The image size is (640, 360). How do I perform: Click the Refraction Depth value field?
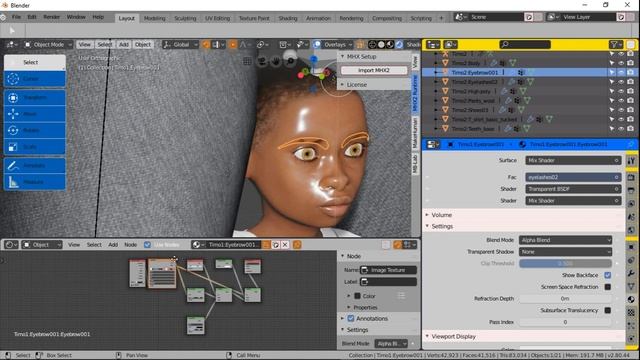[x=565, y=299]
